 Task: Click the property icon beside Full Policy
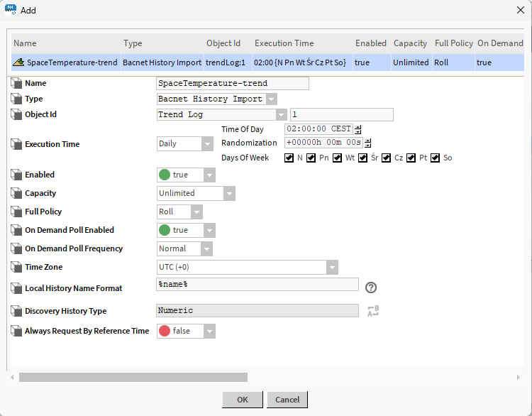pos(17,212)
